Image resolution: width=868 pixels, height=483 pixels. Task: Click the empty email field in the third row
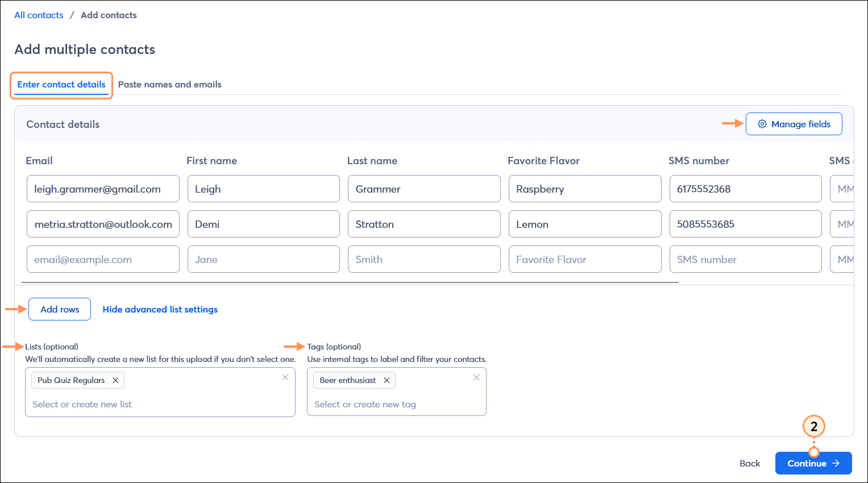[x=102, y=259]
